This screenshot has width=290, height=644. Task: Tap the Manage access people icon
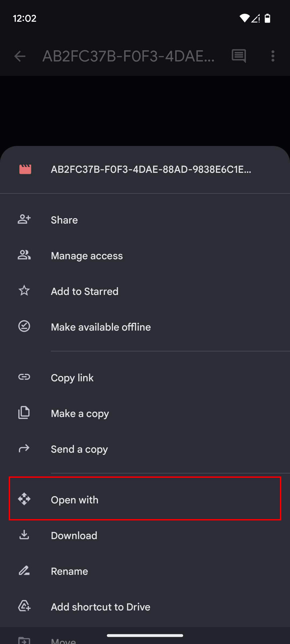tap(24, 255)
